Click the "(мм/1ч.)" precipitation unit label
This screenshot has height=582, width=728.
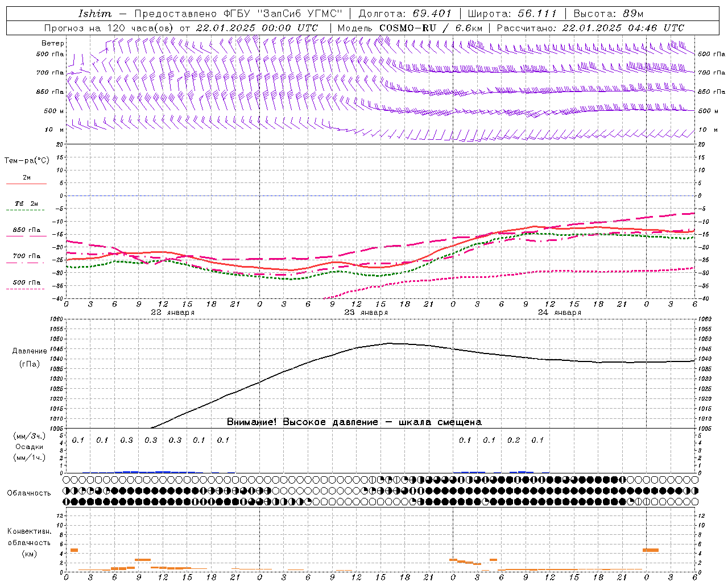coord(30,458)
